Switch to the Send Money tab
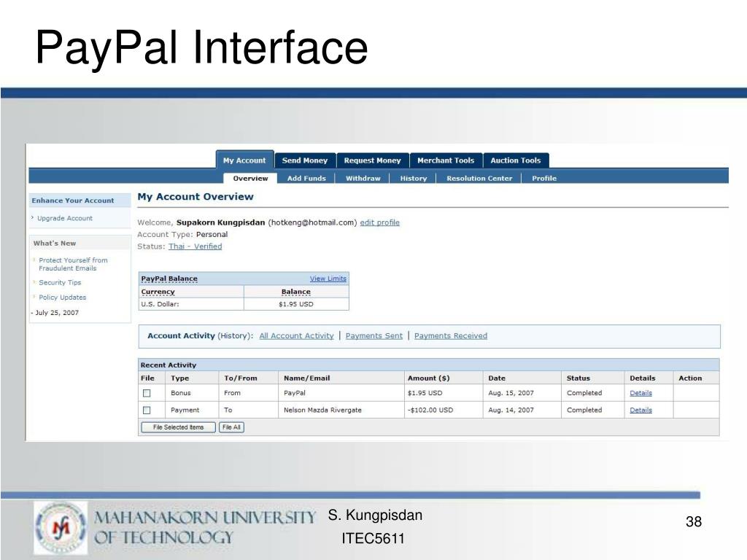Viewport: 747px width, 560px height. coord(305,160)
